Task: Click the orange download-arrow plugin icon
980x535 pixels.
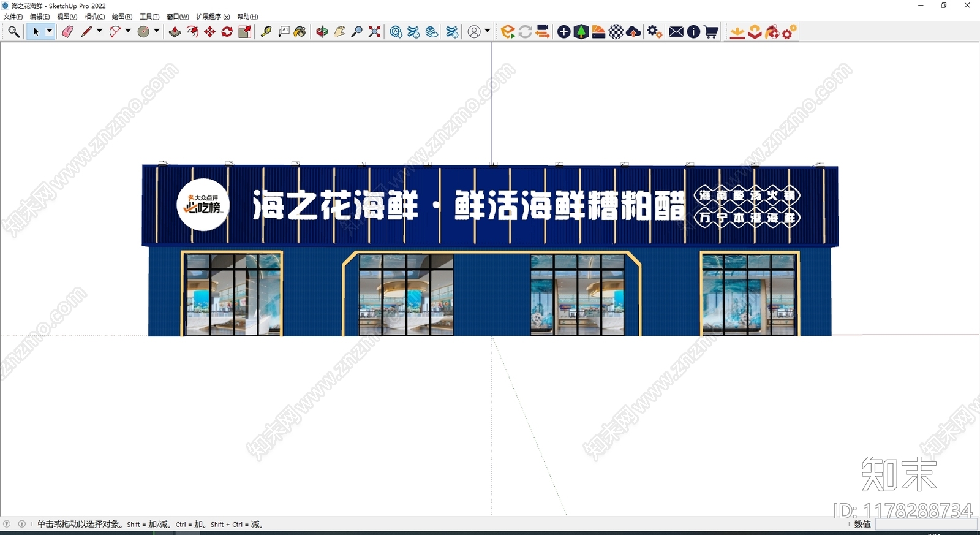Action: point(737,32)
